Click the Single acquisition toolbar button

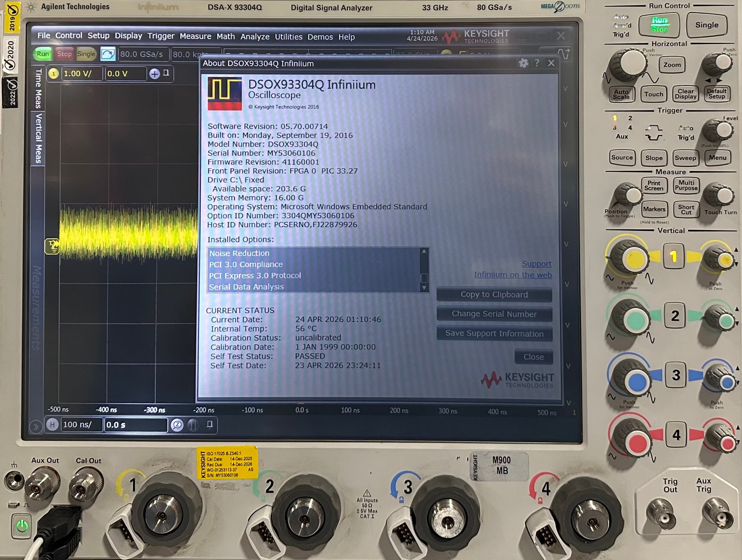(x=86, y=54)
